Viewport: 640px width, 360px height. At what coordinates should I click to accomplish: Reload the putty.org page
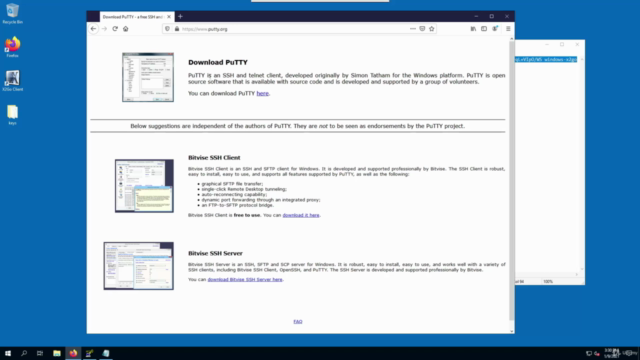coord(115,29)
